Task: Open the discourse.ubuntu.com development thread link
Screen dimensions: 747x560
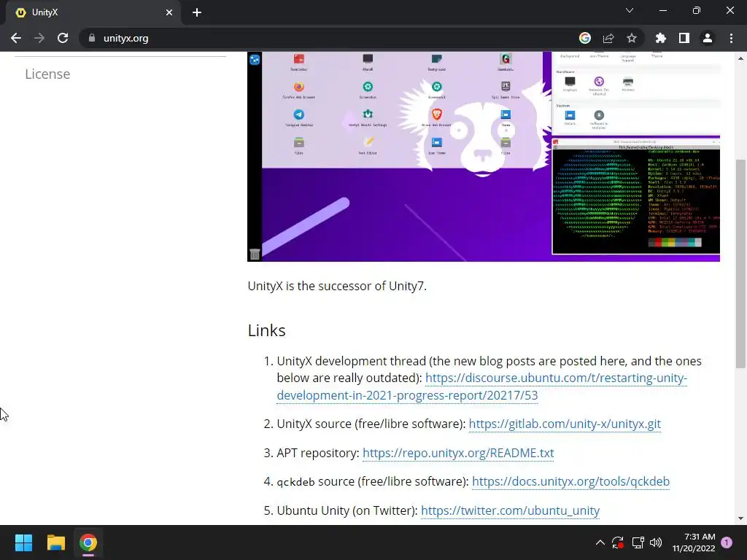Action: pyautogui.click(x=482, y=386)
